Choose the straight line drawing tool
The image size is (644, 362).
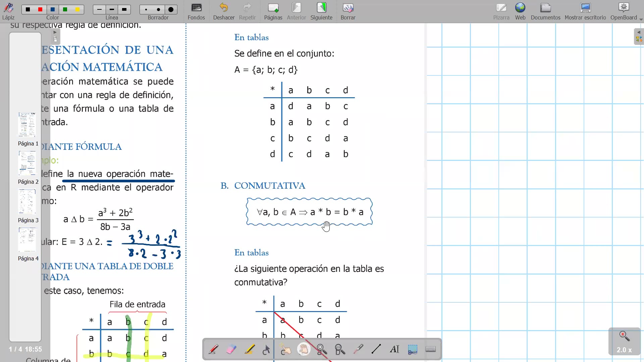coord(376,350)
